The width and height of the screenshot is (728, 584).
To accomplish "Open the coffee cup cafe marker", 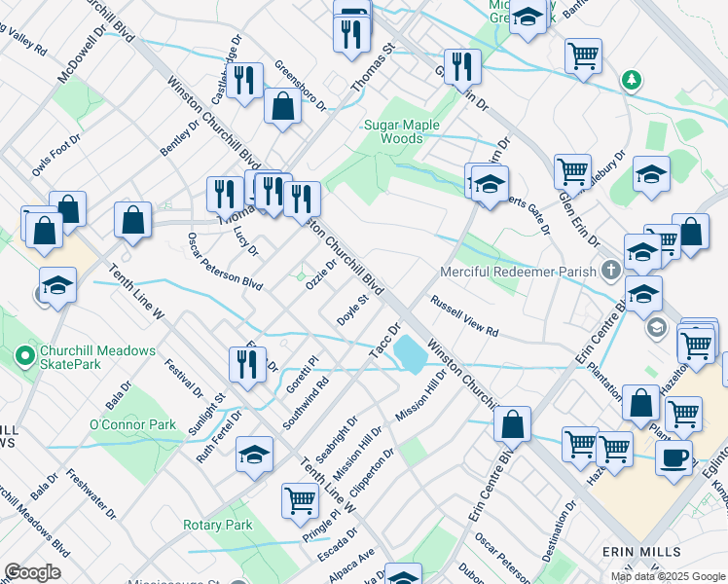I will [673, 456].
